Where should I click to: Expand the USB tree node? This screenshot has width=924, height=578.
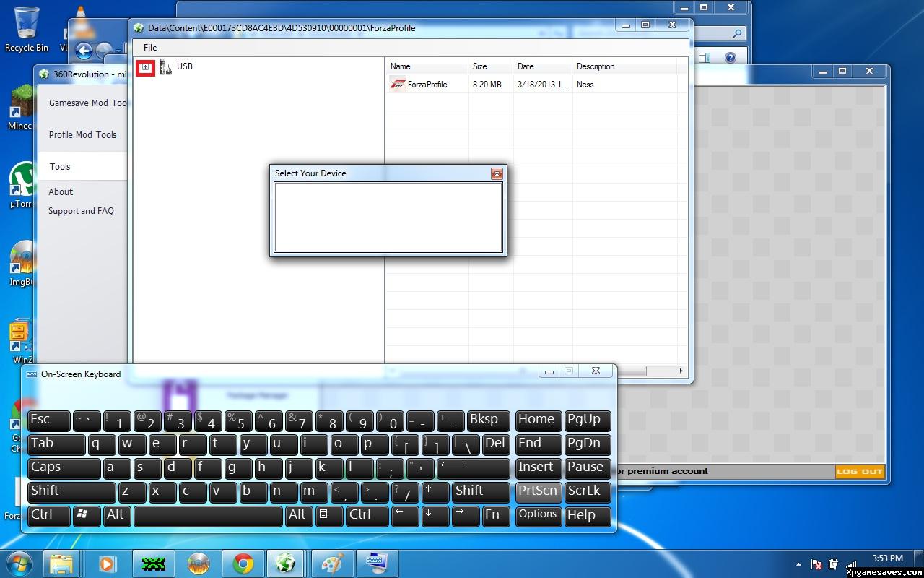pos(145,67)
